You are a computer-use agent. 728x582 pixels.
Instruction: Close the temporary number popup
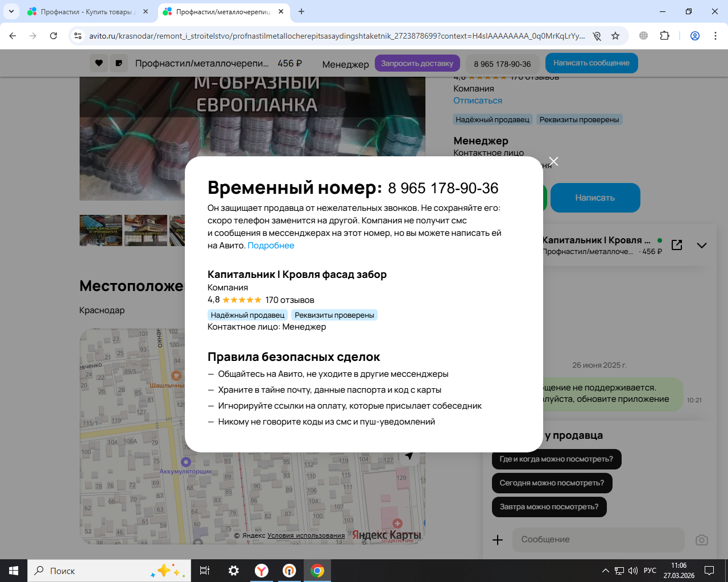[553, 161]
